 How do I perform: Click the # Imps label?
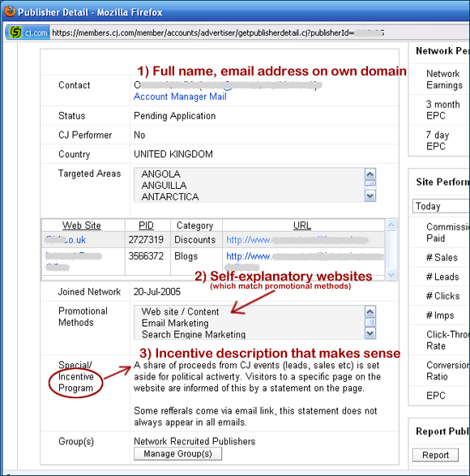coord(440,315)
